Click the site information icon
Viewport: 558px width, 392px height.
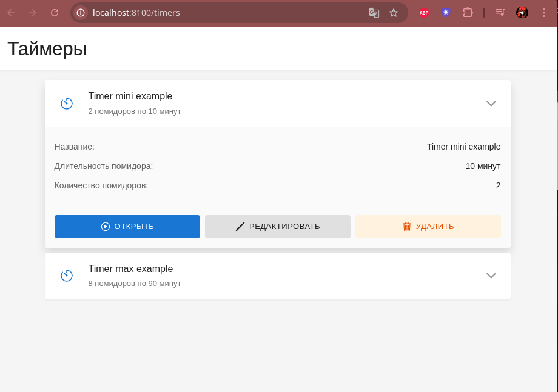coord(81,13)
